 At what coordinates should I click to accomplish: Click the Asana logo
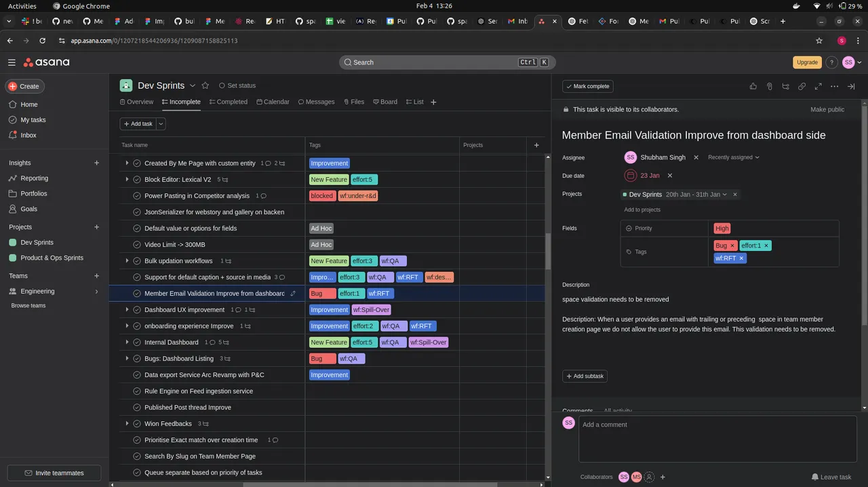(x=46, y=62)
